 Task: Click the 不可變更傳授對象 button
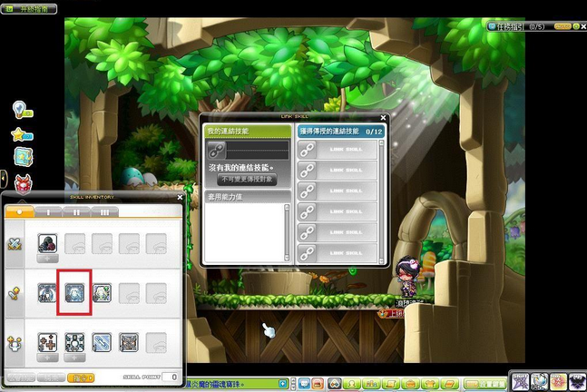coord(248,181)
